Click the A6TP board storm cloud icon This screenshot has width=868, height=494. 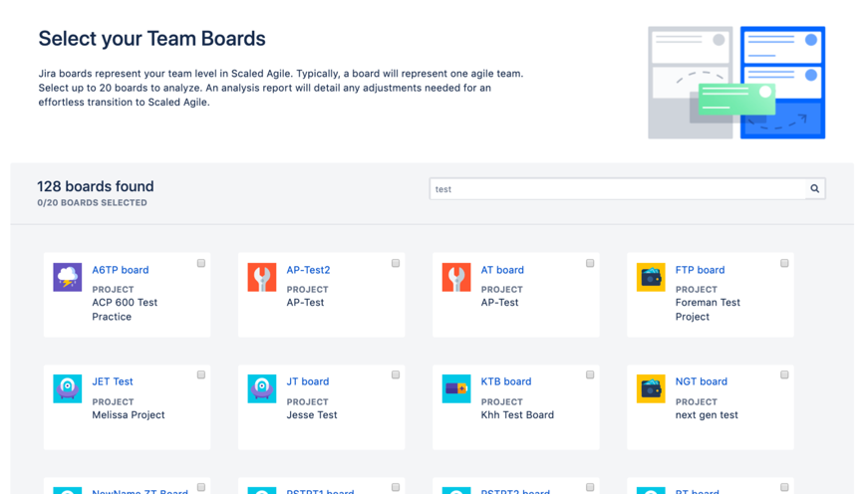coord(68,277)
